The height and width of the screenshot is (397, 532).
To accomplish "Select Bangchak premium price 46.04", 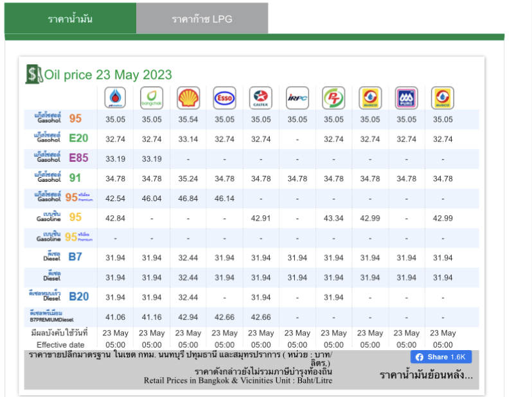I will pos(152,198).
